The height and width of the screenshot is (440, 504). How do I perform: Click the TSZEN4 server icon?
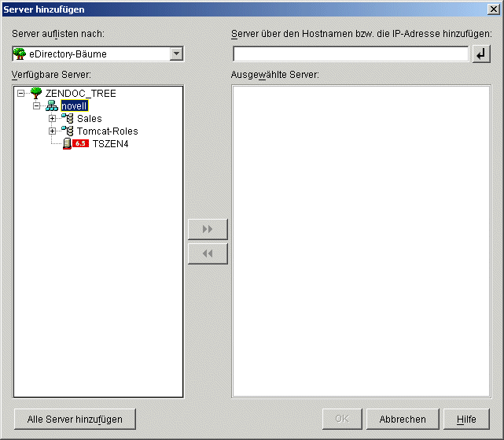(x=67, y=143)
